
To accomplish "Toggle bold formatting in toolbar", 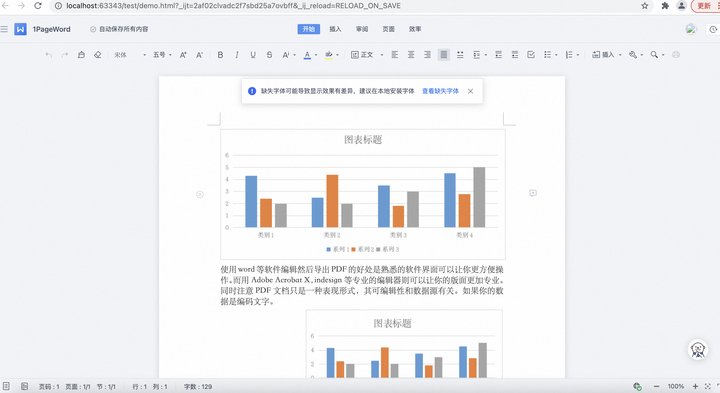I will point(220,55).
